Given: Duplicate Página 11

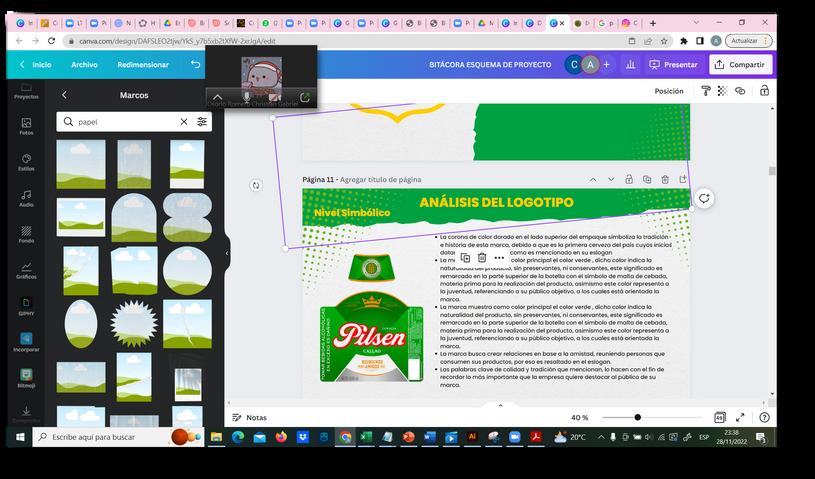Looking at the screenshot, I should coord(647,179).
